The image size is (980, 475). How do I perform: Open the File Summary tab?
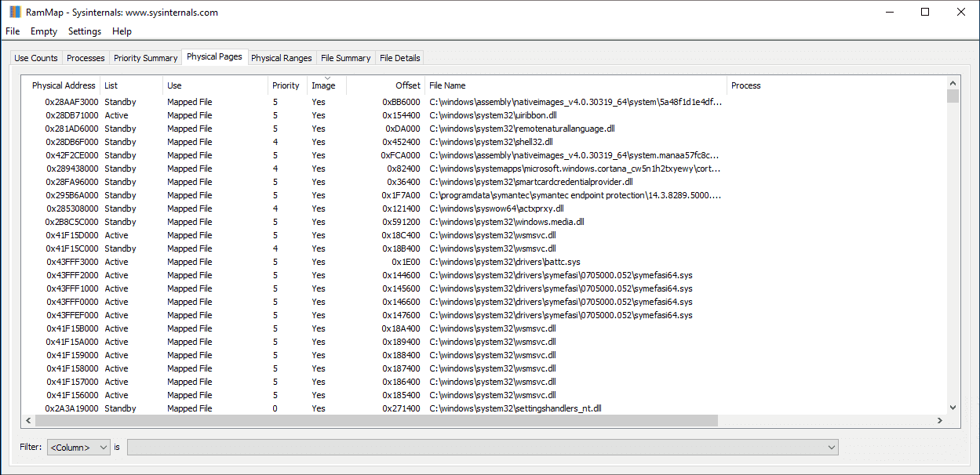(x=345, y=57)
